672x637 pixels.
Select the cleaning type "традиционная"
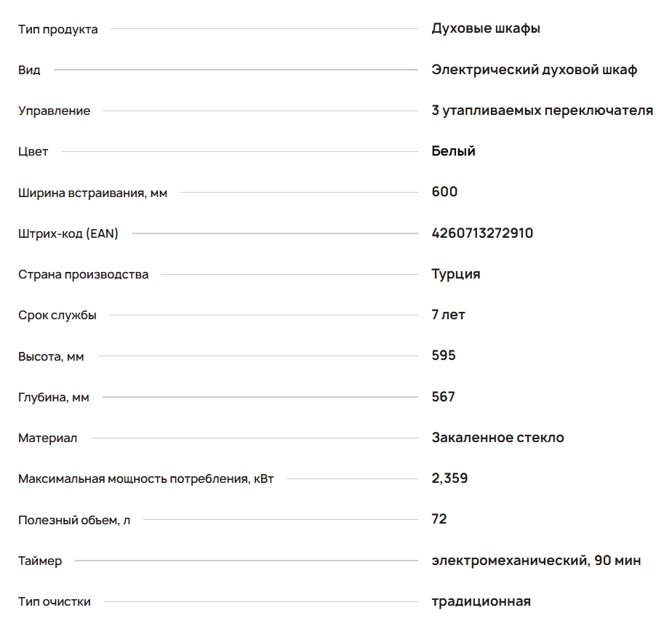(x=481, y=601)
